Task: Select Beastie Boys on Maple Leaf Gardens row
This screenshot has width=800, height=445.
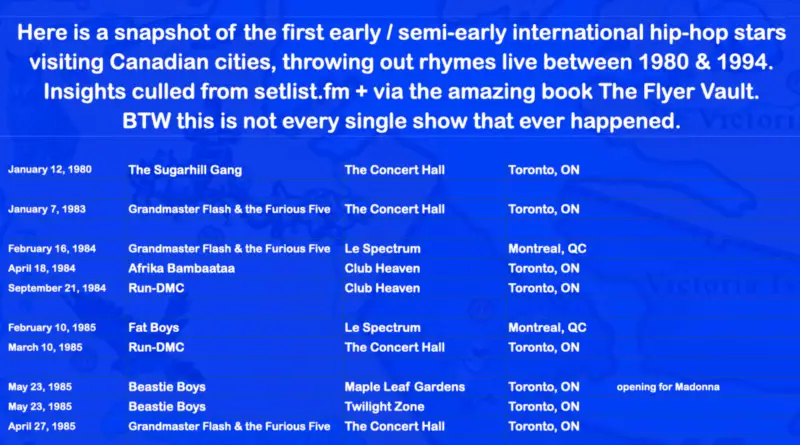Action: pos(167,387)
